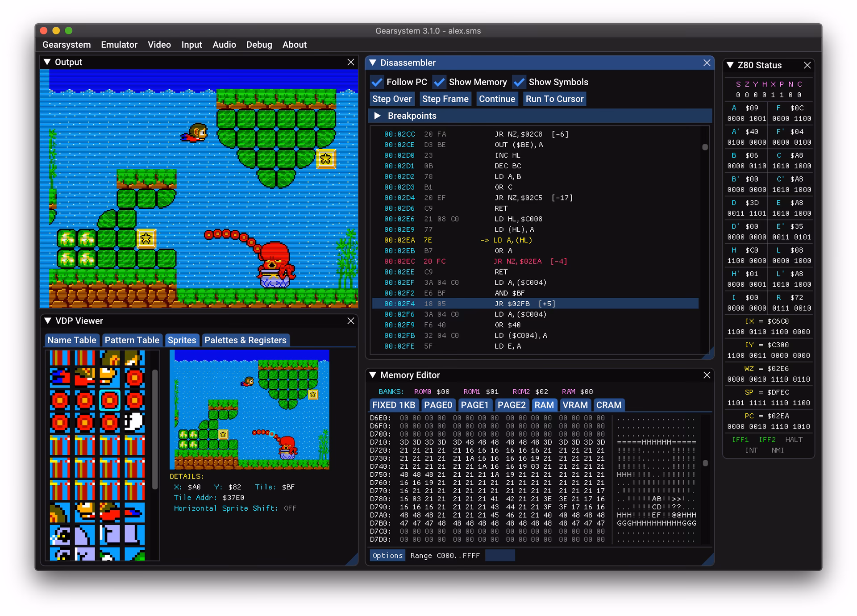Click the IFF1 flag in Z80 Status

pos(740,439)
